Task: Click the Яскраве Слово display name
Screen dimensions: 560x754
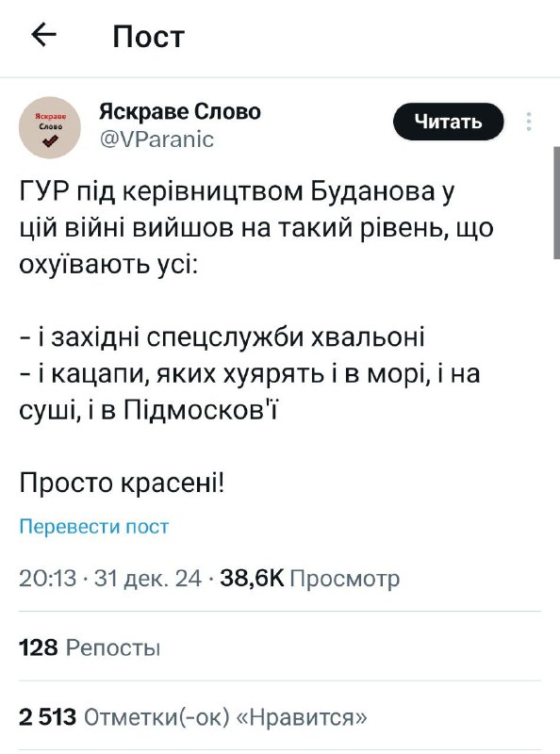Action: point(180,111)
